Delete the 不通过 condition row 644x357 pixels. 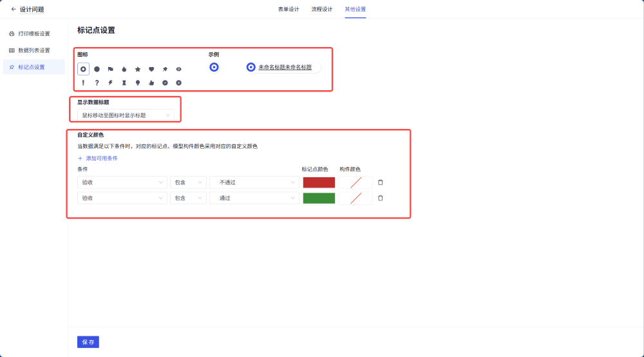tap(380, 182)
